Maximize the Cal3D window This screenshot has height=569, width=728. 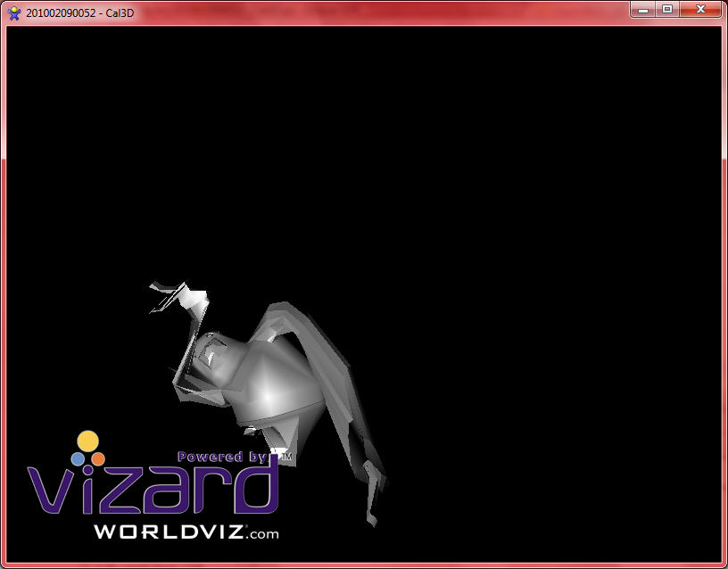[666, 9]
